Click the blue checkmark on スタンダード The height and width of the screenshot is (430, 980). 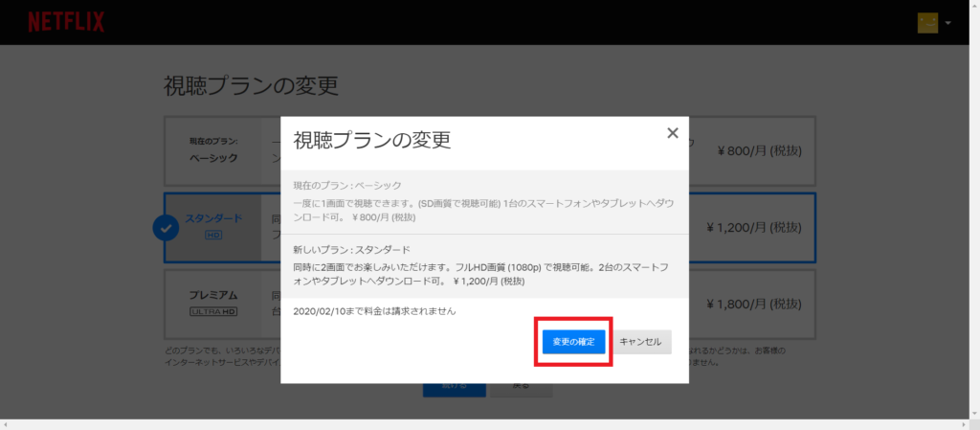point(166,229)
